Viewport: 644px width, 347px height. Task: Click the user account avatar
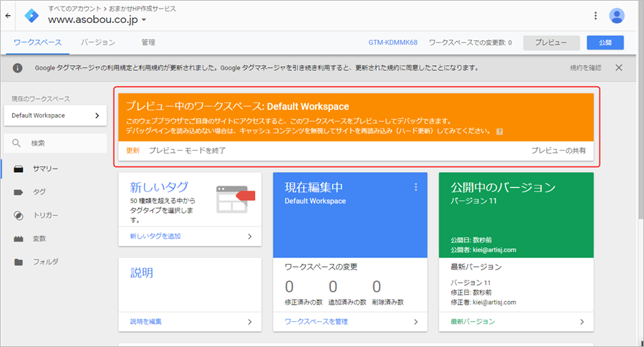click(617, 16)
